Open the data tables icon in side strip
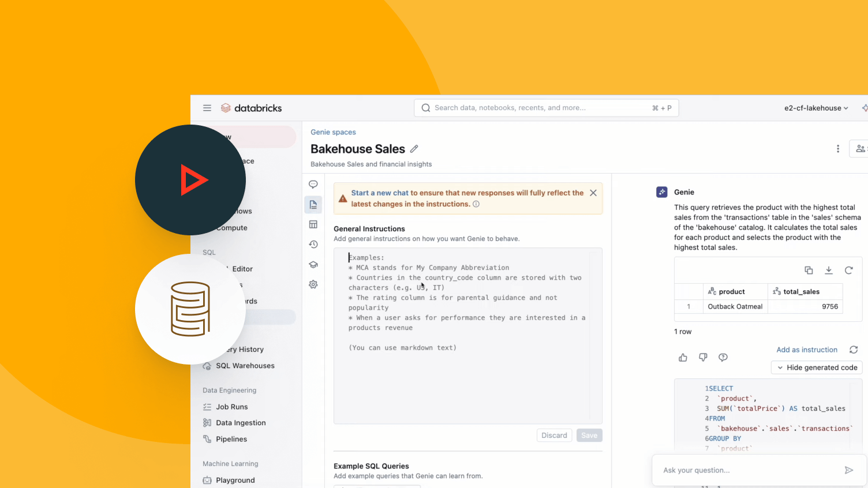 pyautogui.click(x=313, y=224)
